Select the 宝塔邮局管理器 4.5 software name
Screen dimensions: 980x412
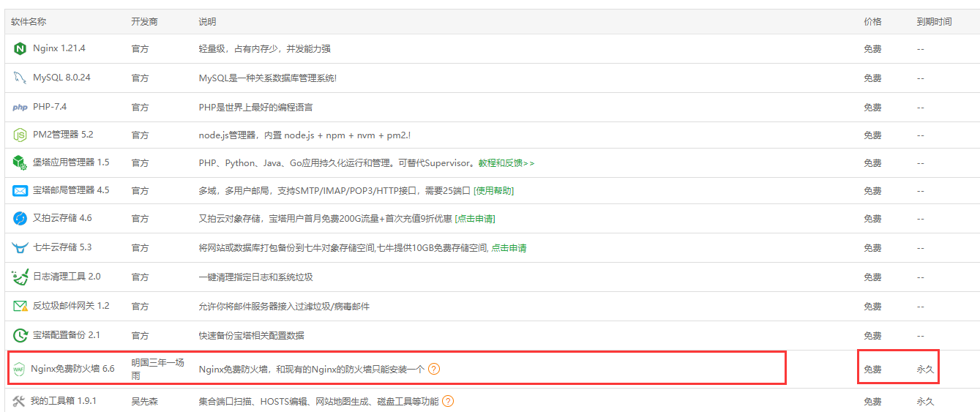(71, 190)
